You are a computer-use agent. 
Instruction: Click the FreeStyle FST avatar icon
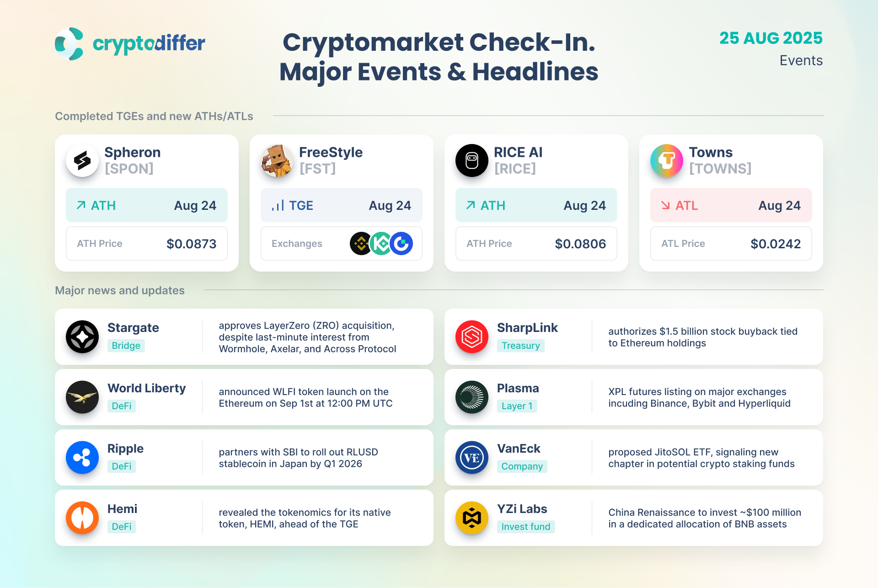tap(277, 160)
